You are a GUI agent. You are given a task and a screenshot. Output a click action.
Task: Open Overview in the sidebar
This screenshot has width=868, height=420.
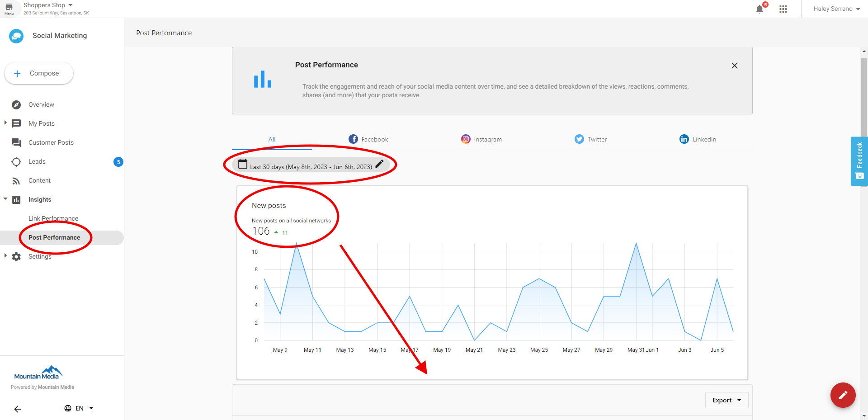tap(41, 105)
